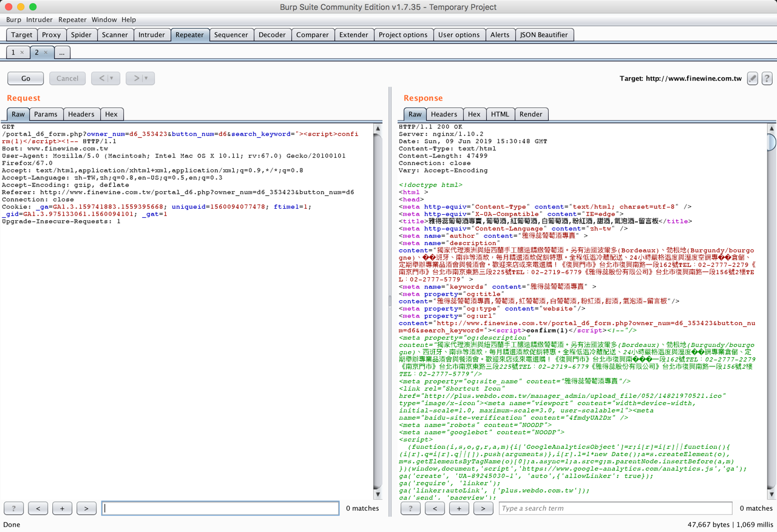The image size is (777, 532).
Task: Go to previous match in response search
Action: [435, 508]
